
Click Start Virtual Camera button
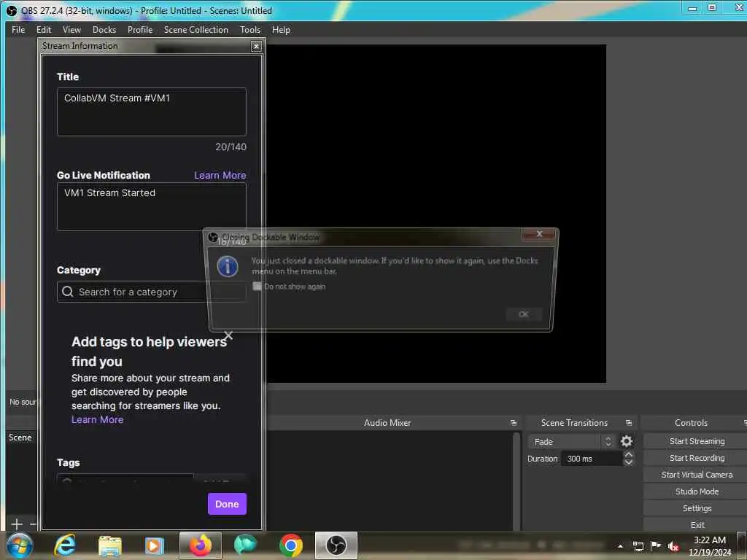pos(697,475)
